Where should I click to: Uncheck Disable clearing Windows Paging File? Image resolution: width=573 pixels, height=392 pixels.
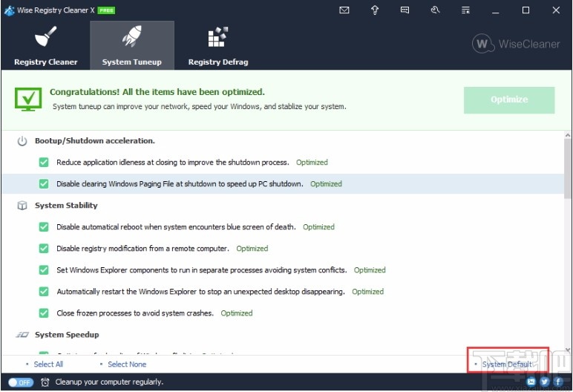click(44, 183)
